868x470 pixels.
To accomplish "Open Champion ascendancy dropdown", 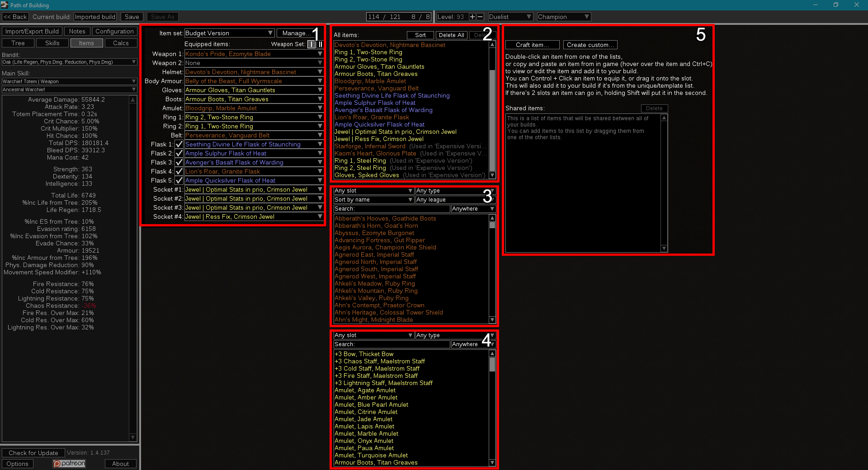I will (x=564, y=17).
